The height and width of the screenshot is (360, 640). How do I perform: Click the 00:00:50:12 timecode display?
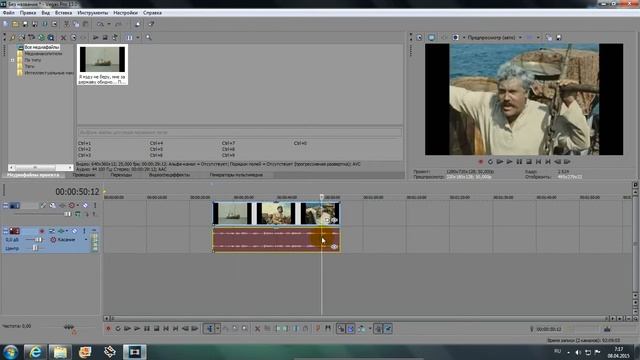pos(77,192)
